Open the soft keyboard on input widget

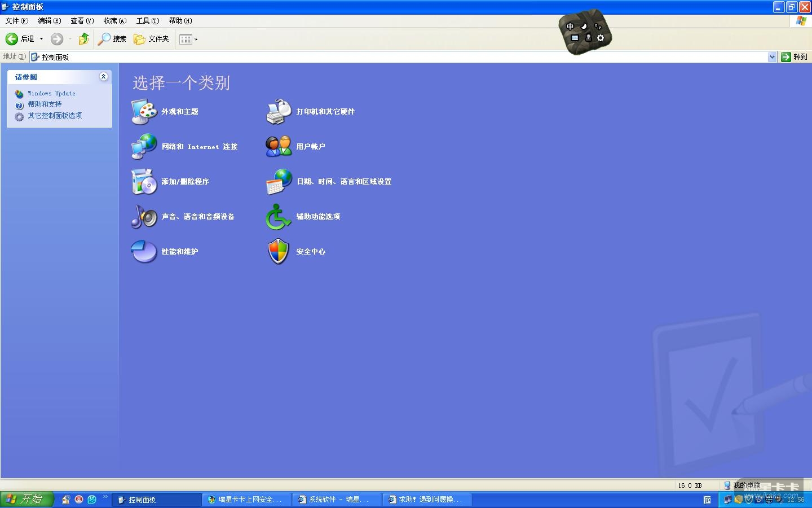(x=575, y=38)
